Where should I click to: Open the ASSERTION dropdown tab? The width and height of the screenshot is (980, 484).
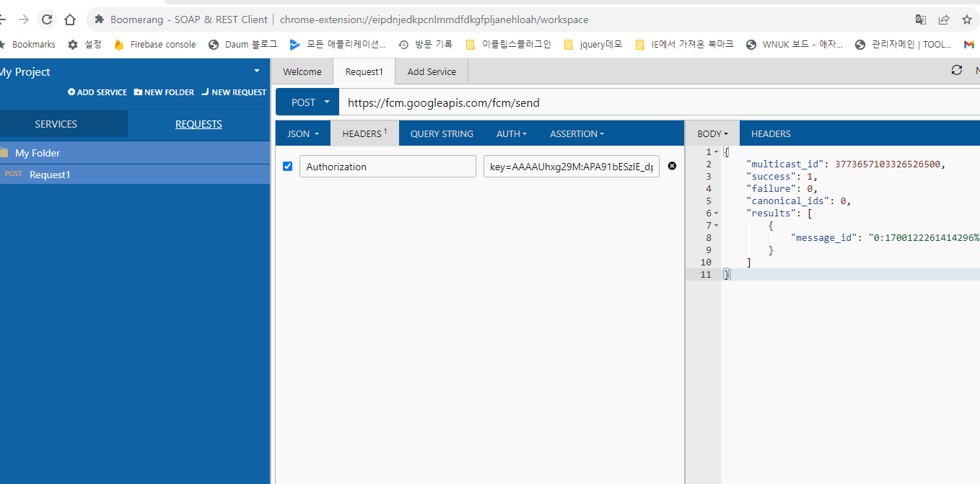click(577, 133)
